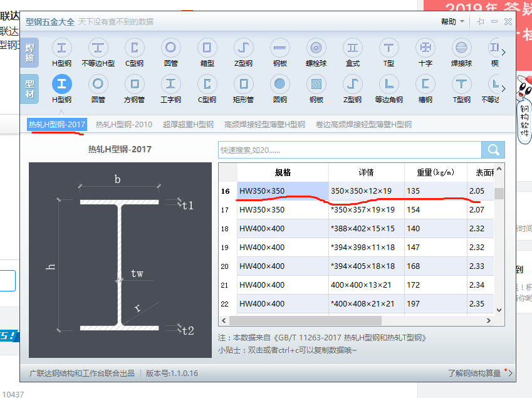This screenshot has height=398, width=532.
Task: Open the 帮助 dropdown menu
Action: tap(452, 22)
